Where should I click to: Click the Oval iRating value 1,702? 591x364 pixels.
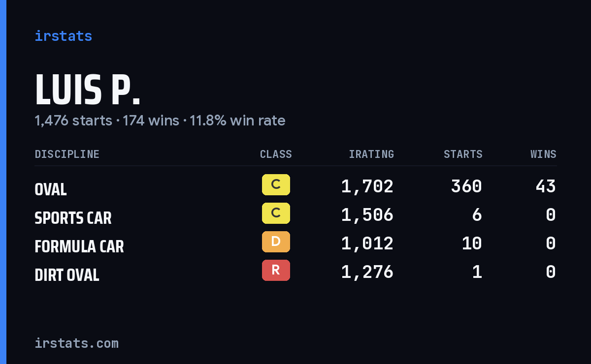click(x=367, y=186)
